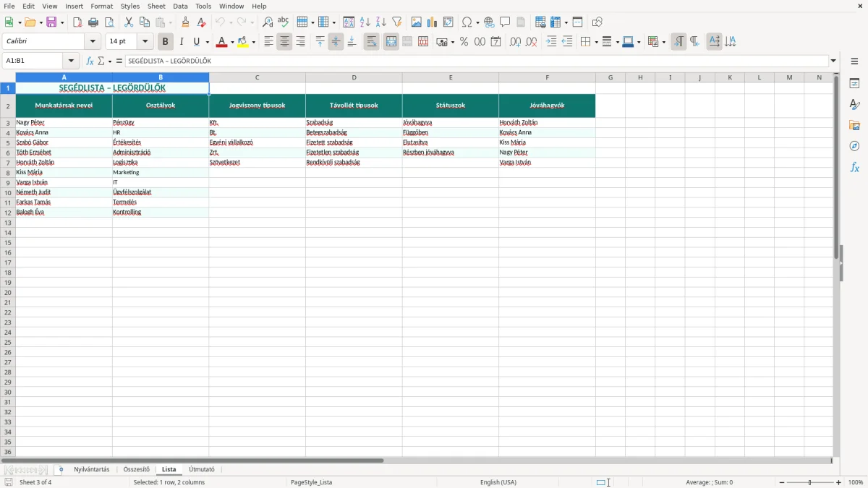Click the AutoFilter funnel icon
868x488 pixels.
[x=397, y=22]
